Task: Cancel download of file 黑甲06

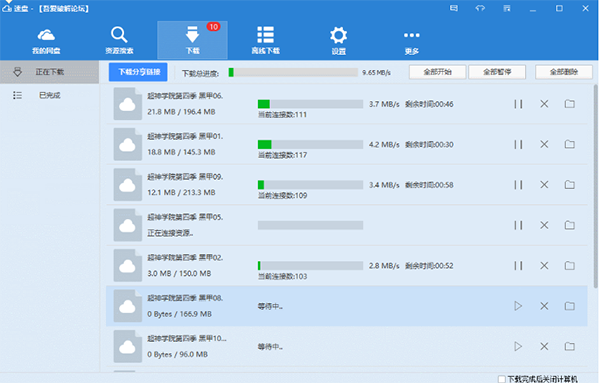Action: pos(544,104)
